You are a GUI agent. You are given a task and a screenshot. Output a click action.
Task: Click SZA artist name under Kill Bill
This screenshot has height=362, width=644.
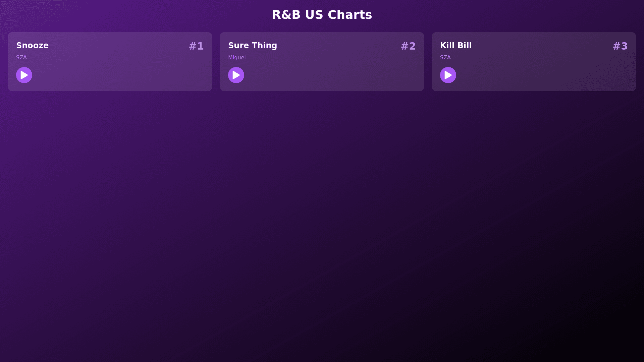[x=445, y=58]
